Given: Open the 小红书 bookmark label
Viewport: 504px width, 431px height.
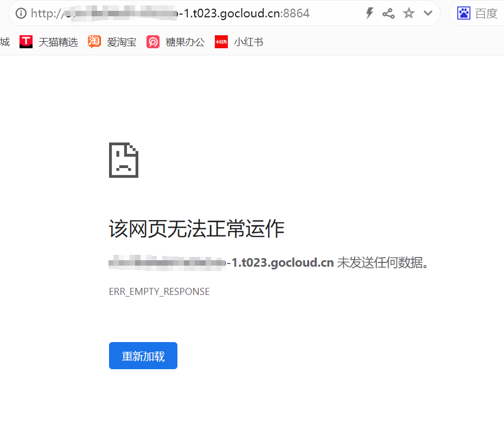Looking at the screenshot, I should coord(248,42).
